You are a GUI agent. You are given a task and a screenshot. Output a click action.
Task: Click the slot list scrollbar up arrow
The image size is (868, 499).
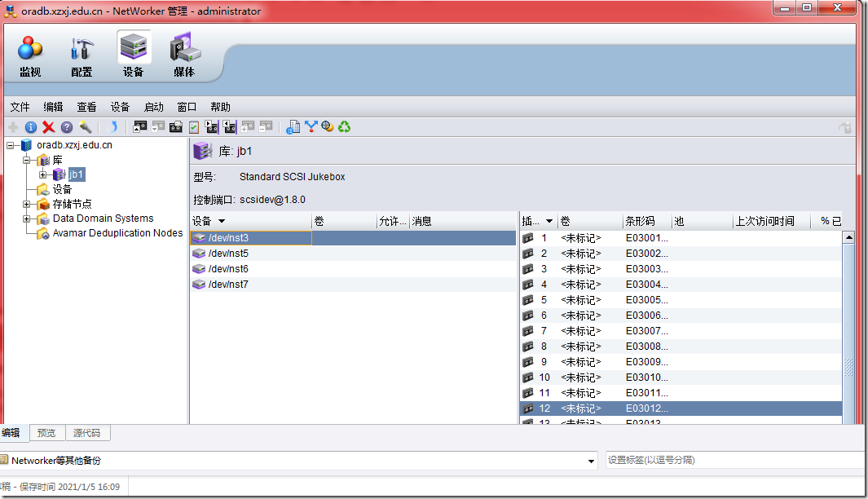[848, 237]
